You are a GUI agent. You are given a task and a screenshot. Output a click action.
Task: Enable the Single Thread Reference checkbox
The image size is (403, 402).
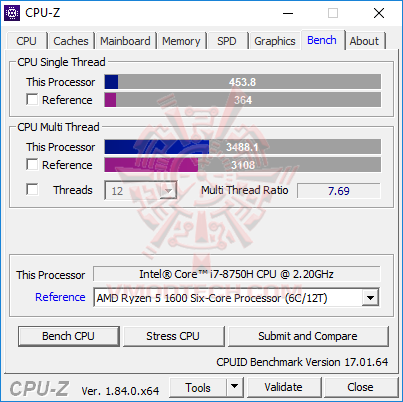(32, 100)
